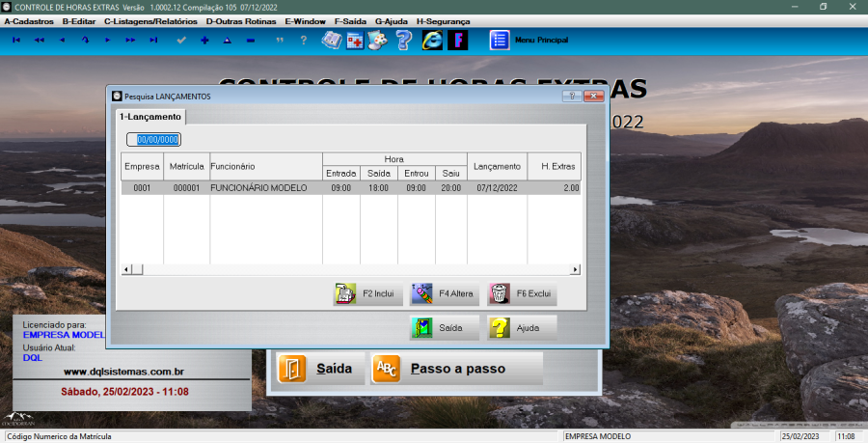Click the paint palette toolbar icon
The height and width of the screenshot is (443, 868).
coord(379,40)
